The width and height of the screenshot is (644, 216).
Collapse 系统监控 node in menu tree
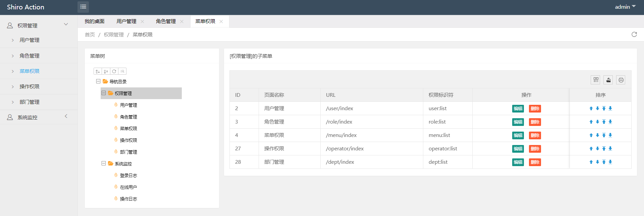pyautogui.click(x=104, y=163)
